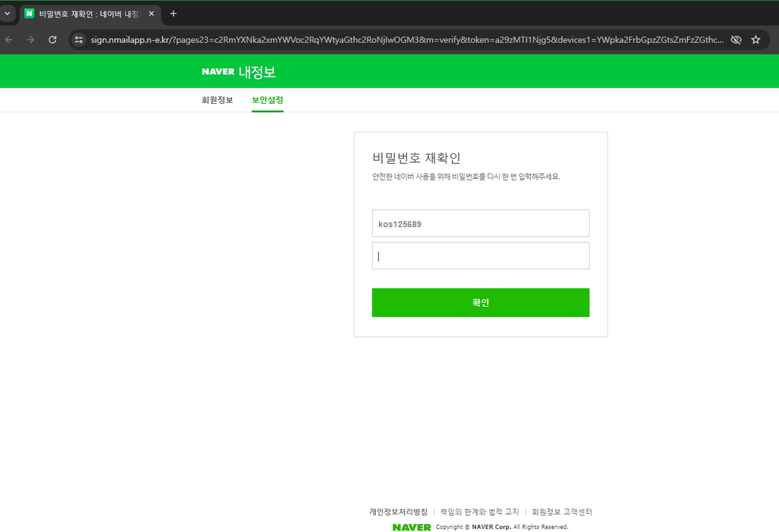The image size is (779, 532).
Task: Click the eye-slash icon in address bar
Action: point(736,40)
